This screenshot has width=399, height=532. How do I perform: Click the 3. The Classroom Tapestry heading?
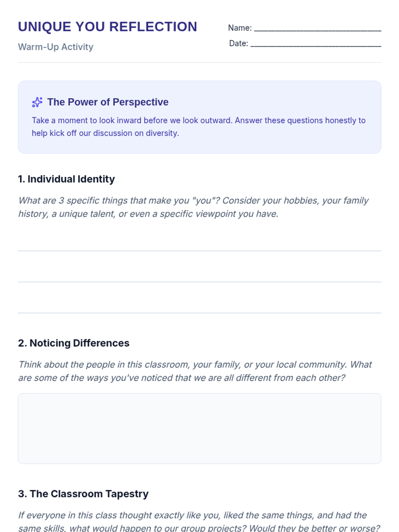83,494
